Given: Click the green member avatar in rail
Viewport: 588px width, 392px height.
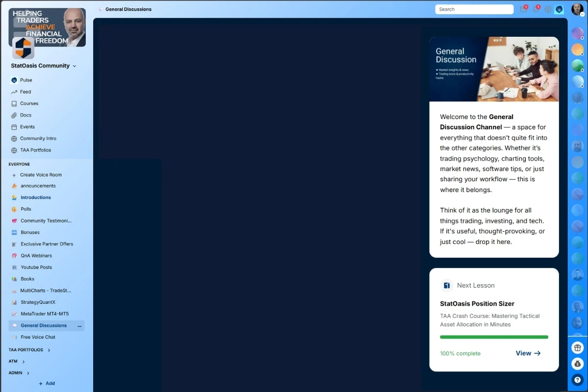Looking at the screenshot, I should click(577, 65).
